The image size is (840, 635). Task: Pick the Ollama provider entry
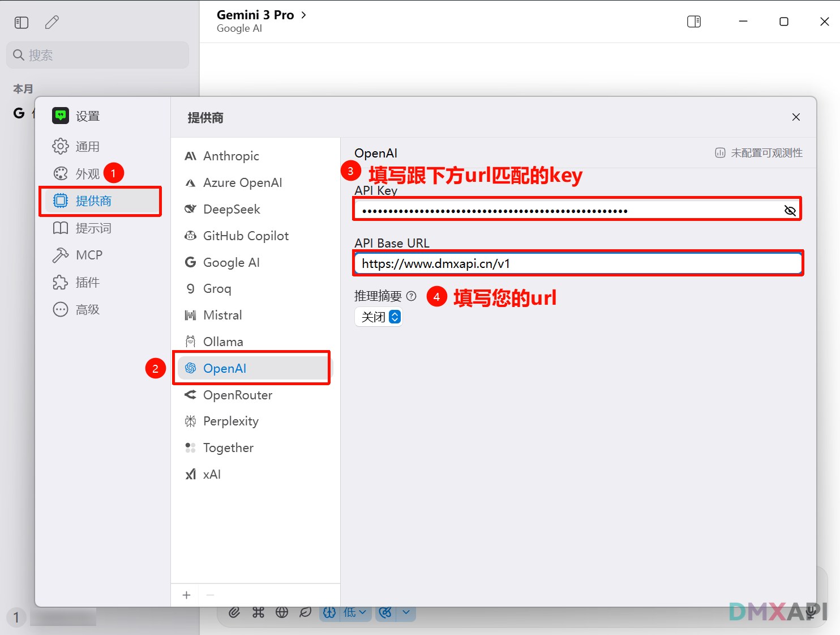click(222, 342)
